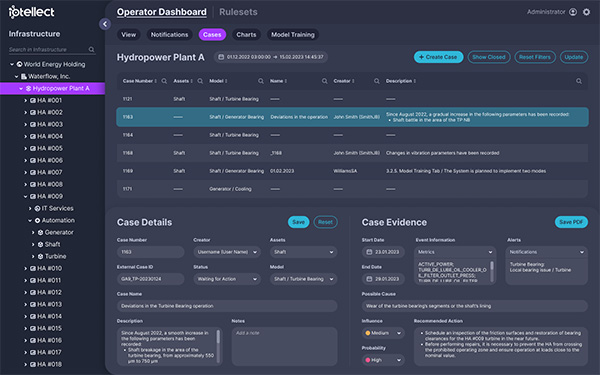Collapse HA #009 tree node

click(x=26, y=196)
